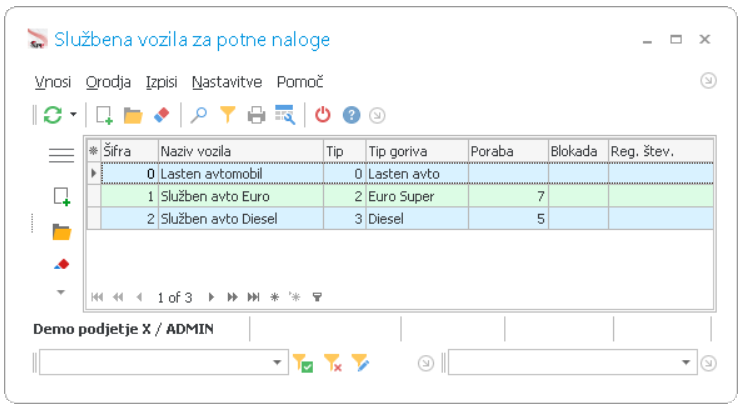Viewport: 741px width, 409px height.
Task: Open help with blue question mark icon
Action: tap(351, 115)
